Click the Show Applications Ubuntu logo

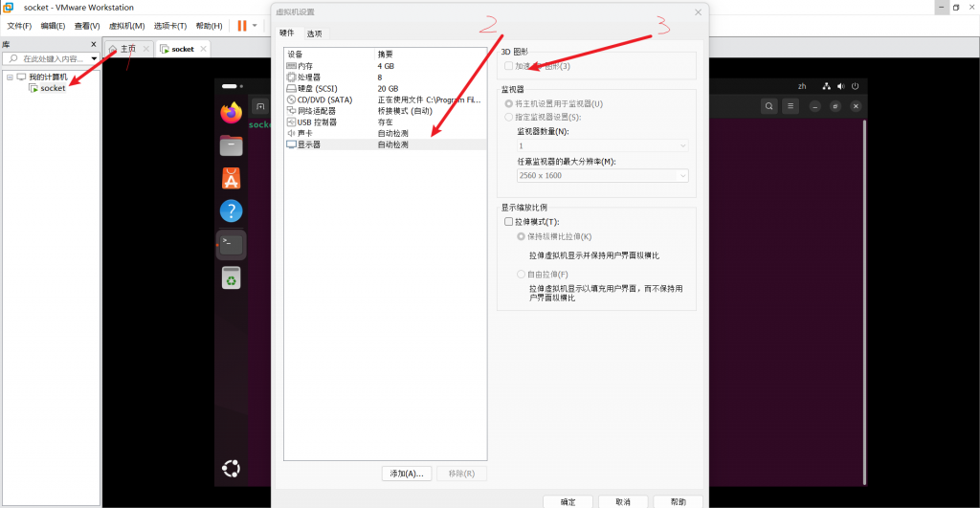(231, 468)
